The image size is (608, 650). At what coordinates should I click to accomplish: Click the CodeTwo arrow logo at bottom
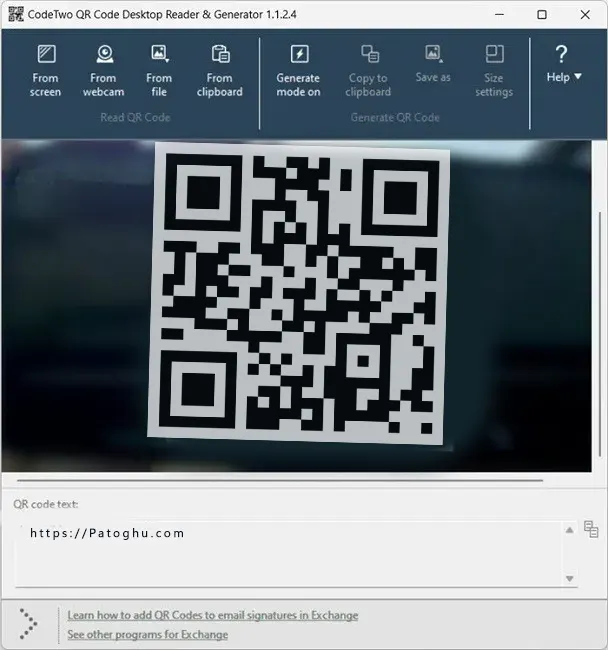point(29,624)
